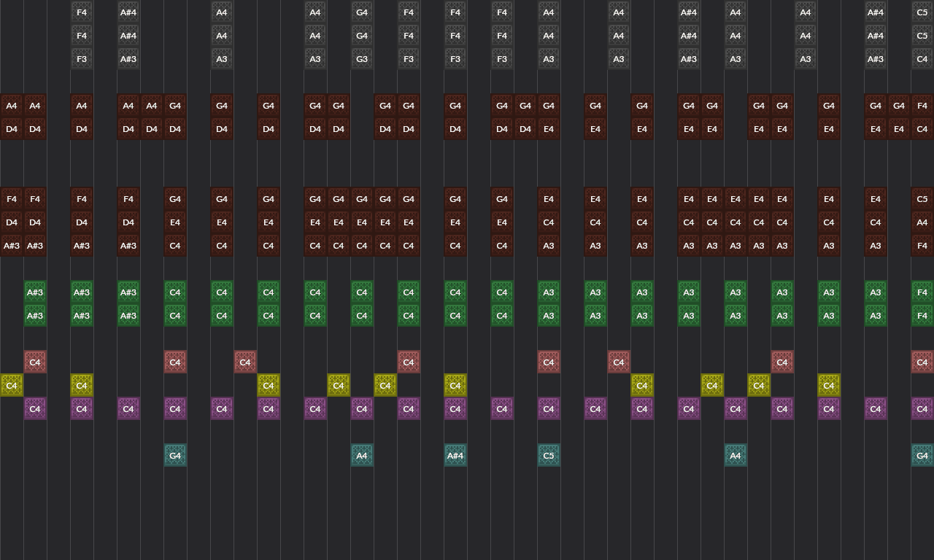Screen dimensions: 934x560
Task: Click the rightmost teal A4 note block
Action: coord(736,456)
